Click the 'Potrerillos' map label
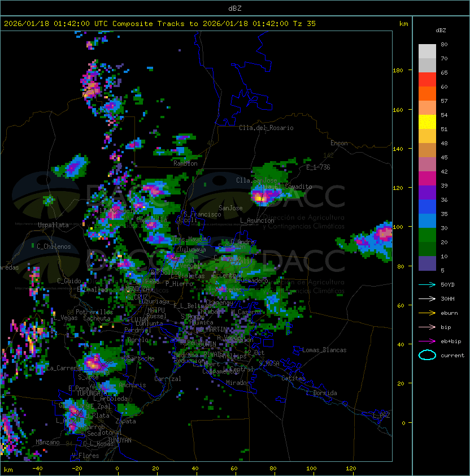The image size is (470, 476). (x=94, y=311)
